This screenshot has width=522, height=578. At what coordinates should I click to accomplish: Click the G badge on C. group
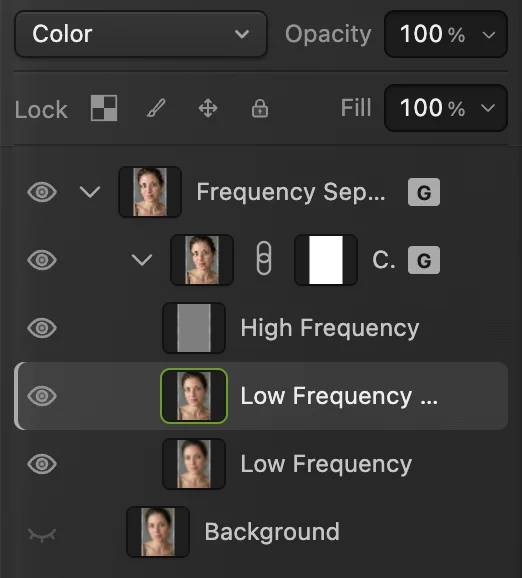point(424,260)
